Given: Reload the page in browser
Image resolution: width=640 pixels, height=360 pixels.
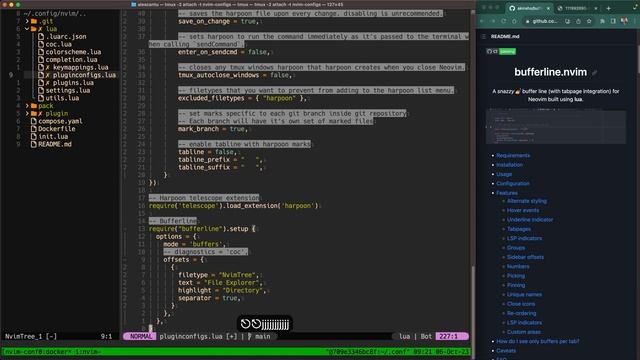Looking at the screenshot, I should pyautogui.click(x=503, y=21).
